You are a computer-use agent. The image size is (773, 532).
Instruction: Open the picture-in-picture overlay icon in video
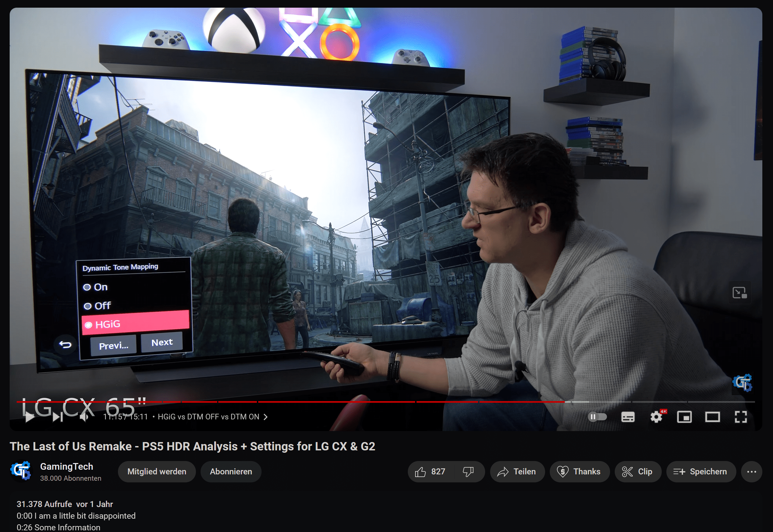click(740, 293)
